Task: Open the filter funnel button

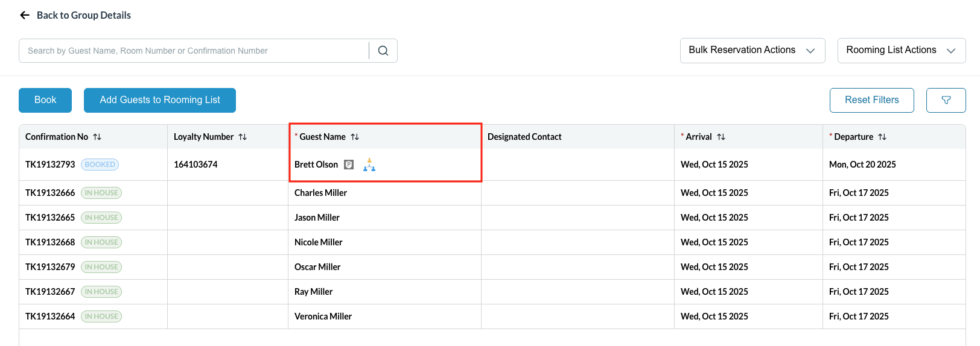Action: click(x=946, y=100)
